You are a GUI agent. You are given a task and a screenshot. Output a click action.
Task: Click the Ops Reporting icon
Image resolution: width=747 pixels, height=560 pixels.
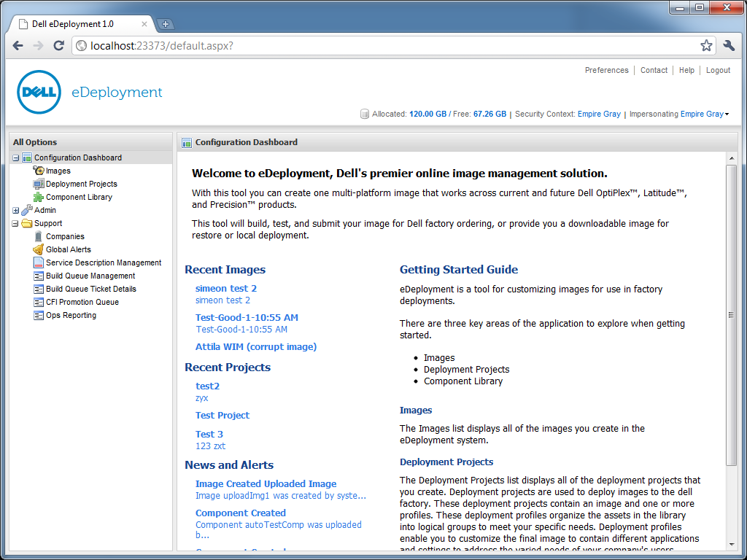click(x=39, y=315)
